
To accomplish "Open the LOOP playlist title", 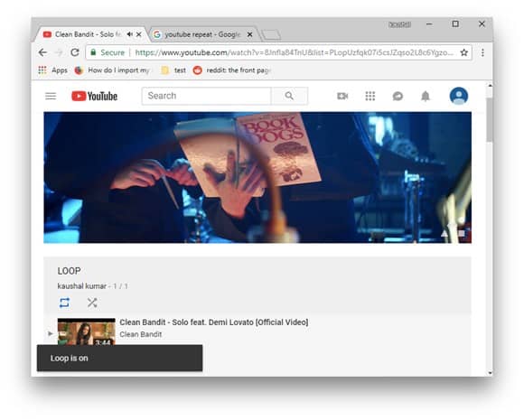I will tap(70, 271).
